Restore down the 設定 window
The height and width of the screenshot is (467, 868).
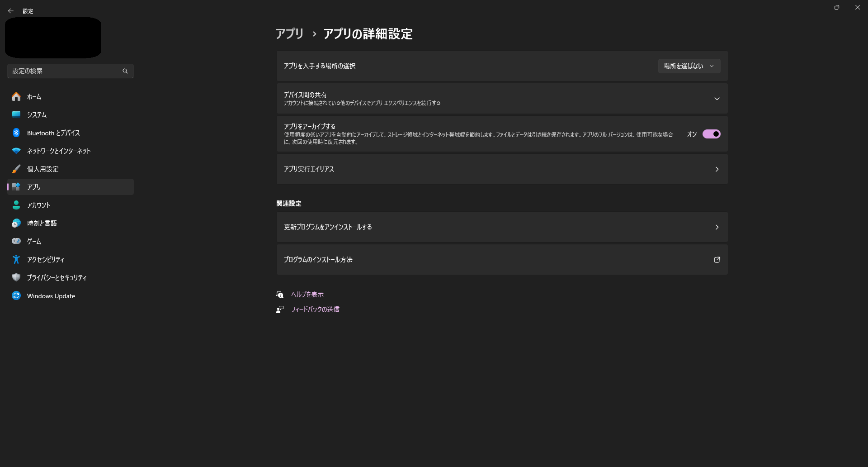pyautogui.click(x=837, y=7)
